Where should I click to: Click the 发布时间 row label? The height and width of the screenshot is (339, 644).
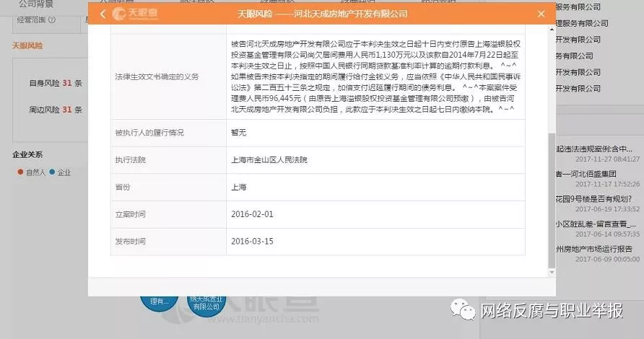131,242
